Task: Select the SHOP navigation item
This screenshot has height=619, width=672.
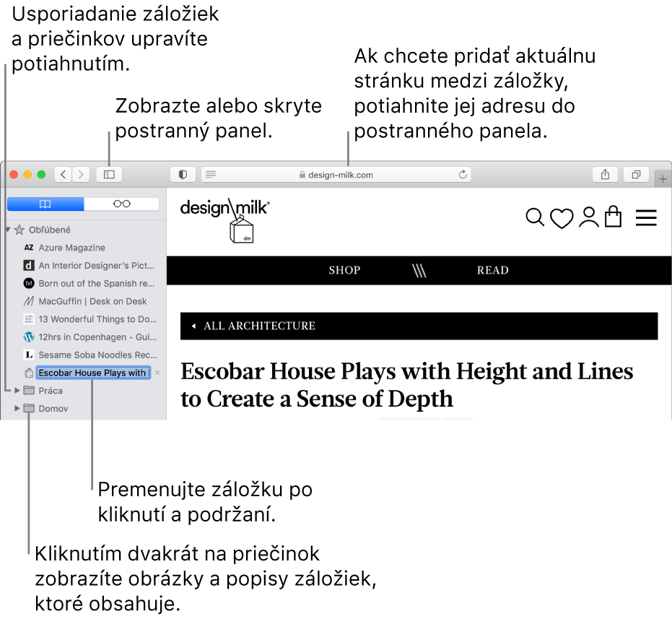Action: [344, 271]
